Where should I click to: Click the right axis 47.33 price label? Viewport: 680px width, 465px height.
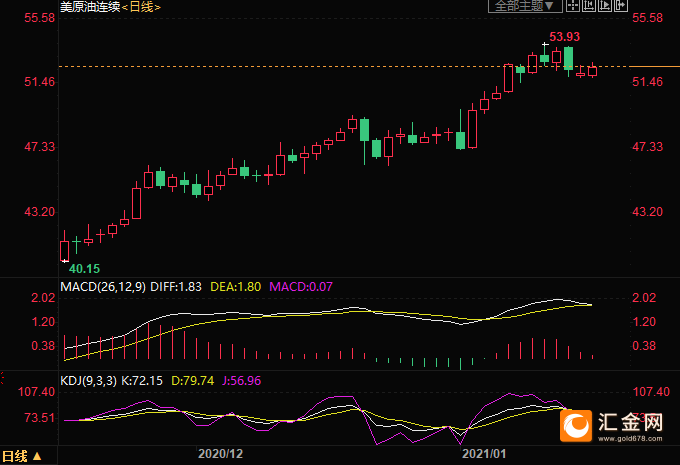[647, 147]
